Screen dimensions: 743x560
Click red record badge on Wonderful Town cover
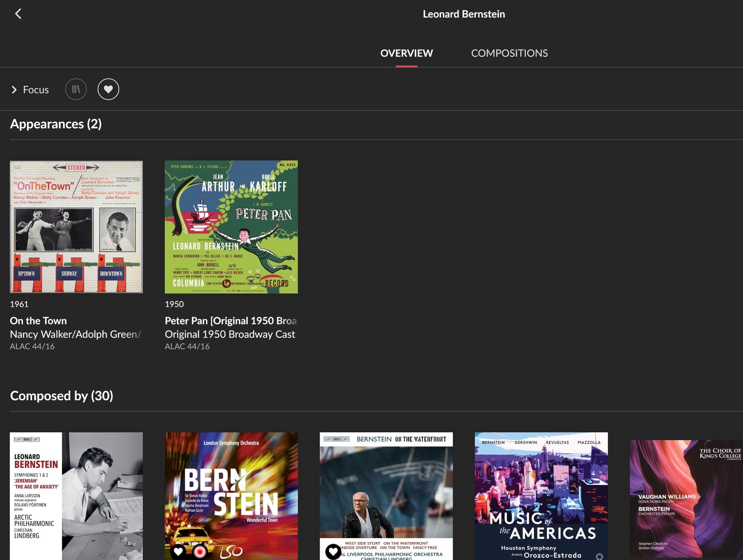(200, 551)
